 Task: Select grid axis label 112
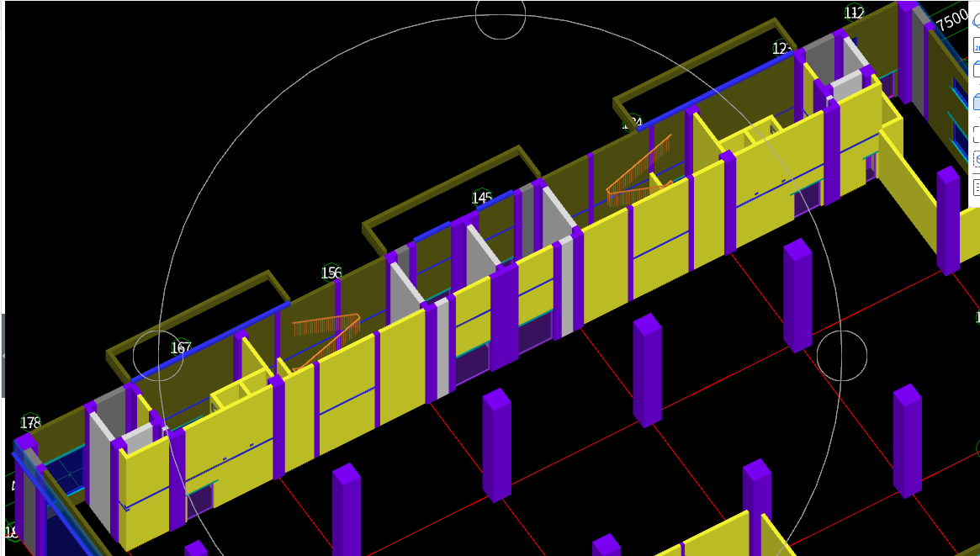(854, 13)
